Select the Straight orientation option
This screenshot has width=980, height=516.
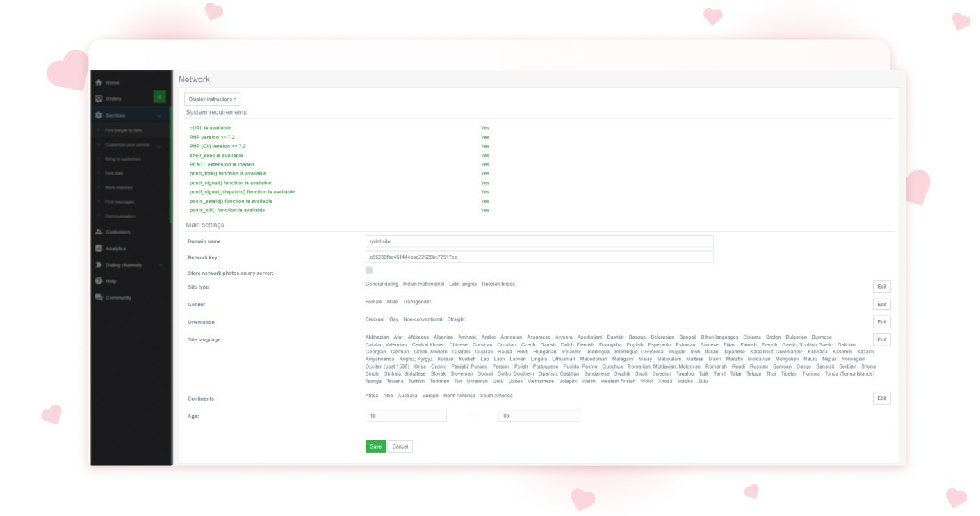coord(455,319)
